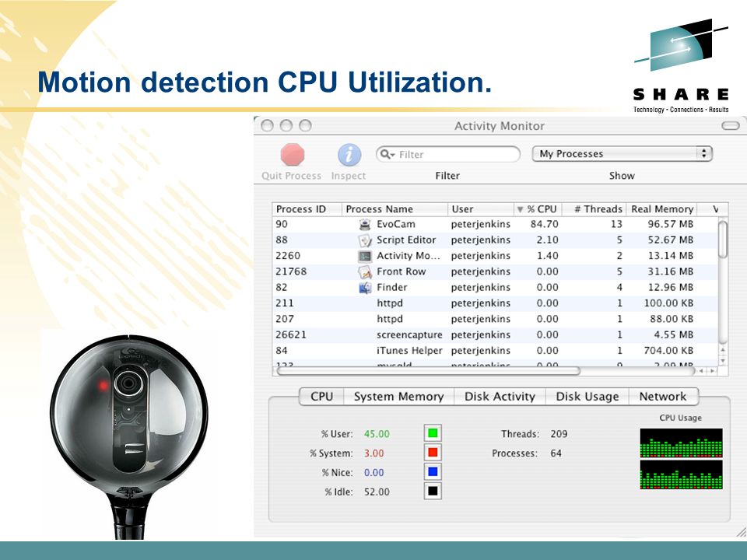This screenshot has width=747, height=560.
Task: Click the 52.00 % Idle value
Action: point(377,492)
